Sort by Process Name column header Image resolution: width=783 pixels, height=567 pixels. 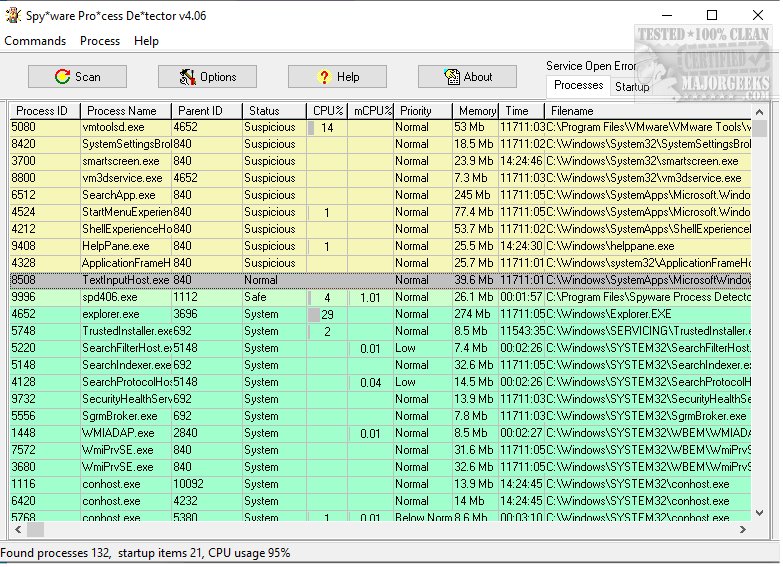click(126, 111)
